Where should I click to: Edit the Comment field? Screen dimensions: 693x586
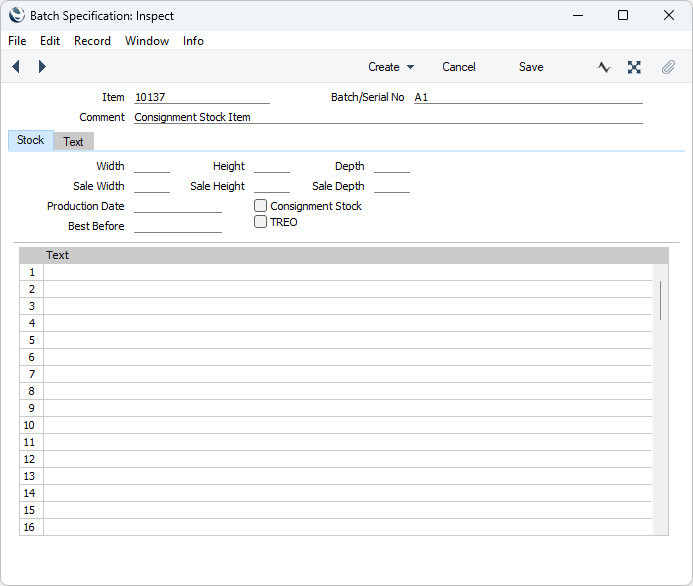click(388, 117)
